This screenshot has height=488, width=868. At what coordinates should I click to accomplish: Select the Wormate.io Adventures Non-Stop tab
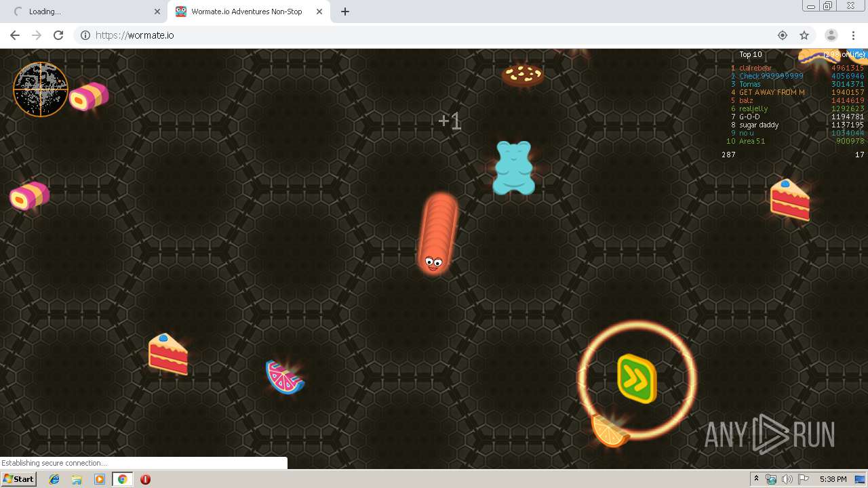[x=248, y=12]
